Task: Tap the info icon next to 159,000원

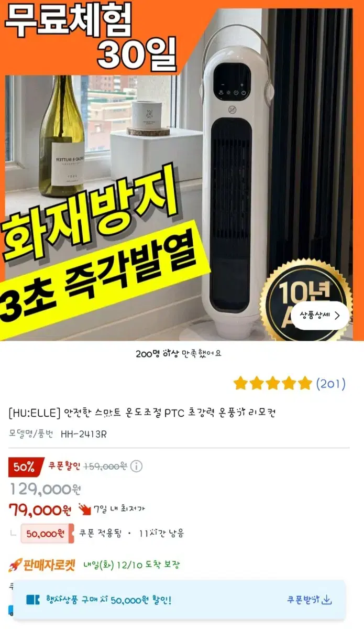Action: 136,467
